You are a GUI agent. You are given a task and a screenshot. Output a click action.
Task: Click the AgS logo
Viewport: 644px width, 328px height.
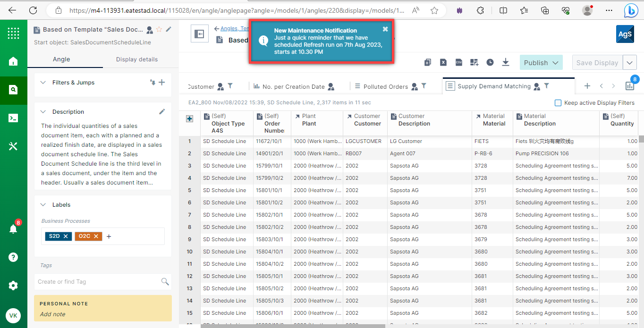pos(625,34)
